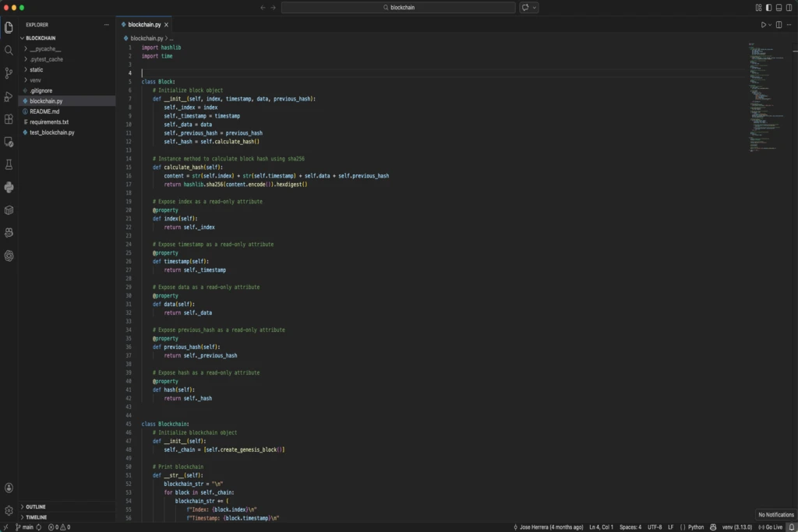798x532 pixels.
Task: Split the editor using the split icon
Action: (x=779, y=24)
